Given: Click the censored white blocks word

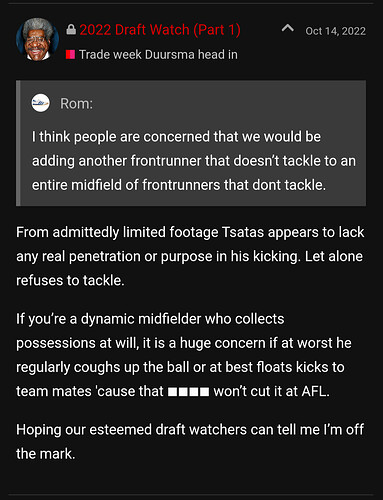Looking at the screenshot, I should 188,392.
